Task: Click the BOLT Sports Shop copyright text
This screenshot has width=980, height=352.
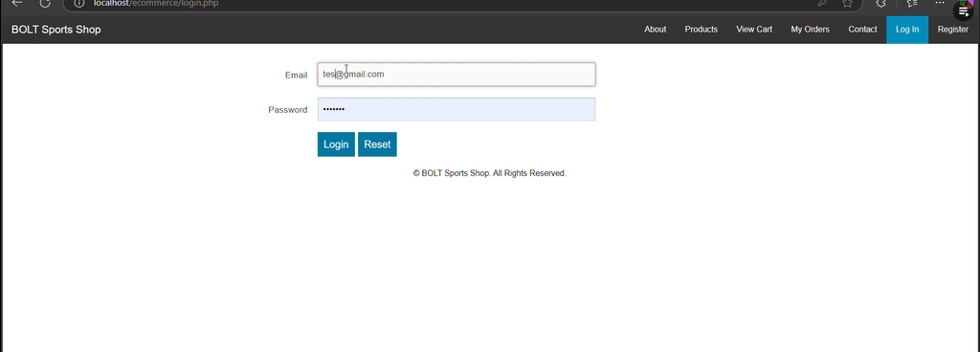Action: (x=489, y=173)
